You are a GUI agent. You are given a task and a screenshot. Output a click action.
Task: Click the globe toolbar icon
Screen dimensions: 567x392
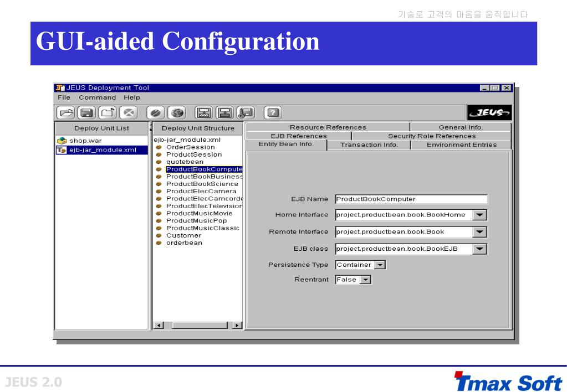point(177,113)
